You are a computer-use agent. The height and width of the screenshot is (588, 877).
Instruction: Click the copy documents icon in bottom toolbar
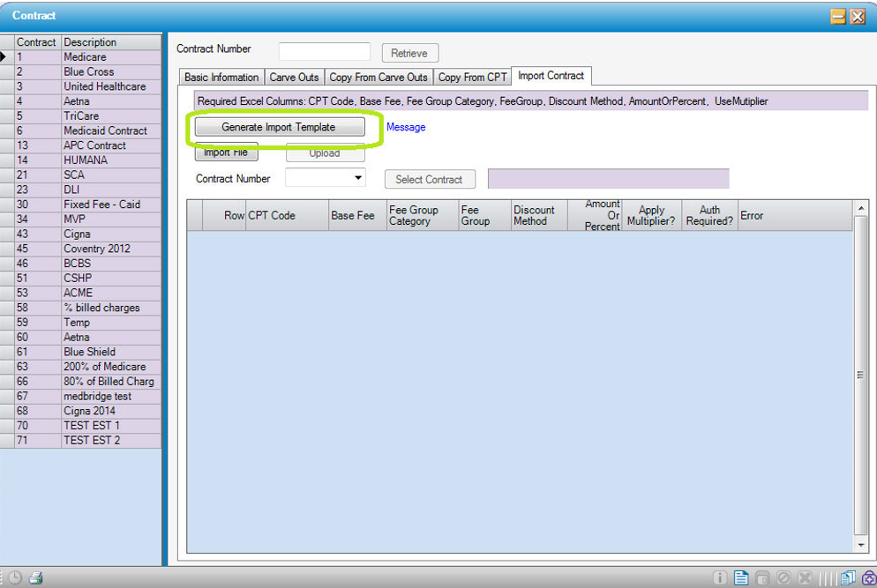point(847,578)
